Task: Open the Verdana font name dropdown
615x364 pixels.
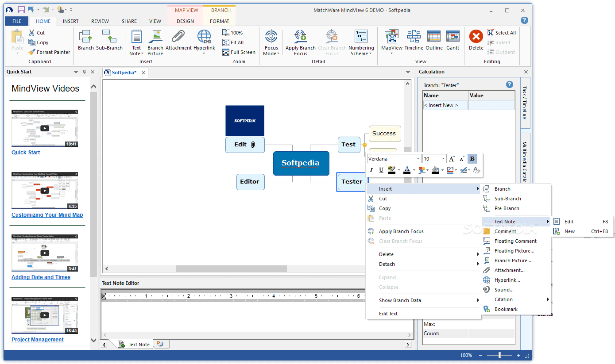Action: (x=418, y=159)
